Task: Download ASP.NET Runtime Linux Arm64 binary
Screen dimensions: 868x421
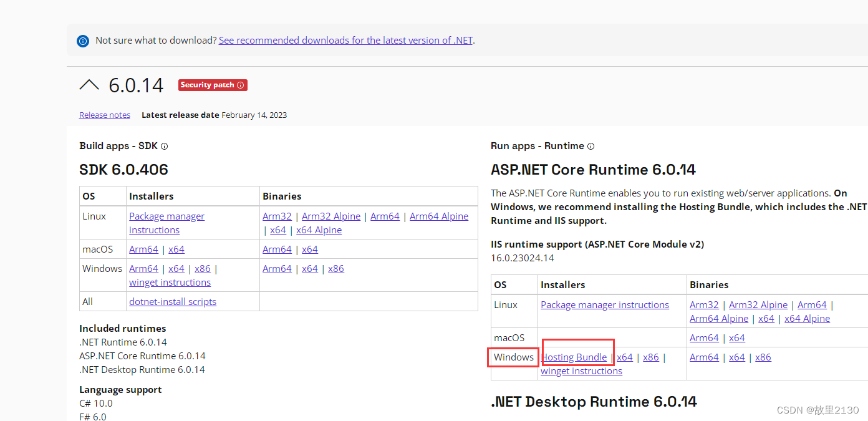Action: pyautogui.click(x=812, y=304)
